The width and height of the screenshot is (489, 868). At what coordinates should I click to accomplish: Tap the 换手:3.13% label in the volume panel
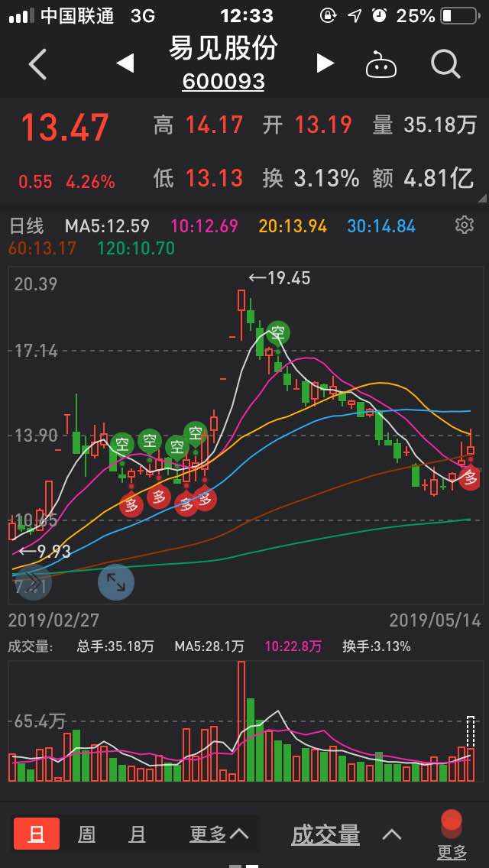(x=376, y=646)
